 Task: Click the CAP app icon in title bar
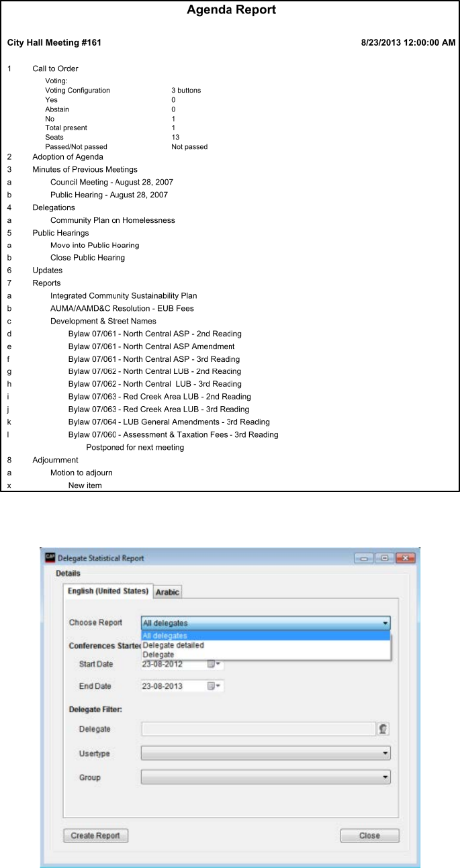pos(50,558)
